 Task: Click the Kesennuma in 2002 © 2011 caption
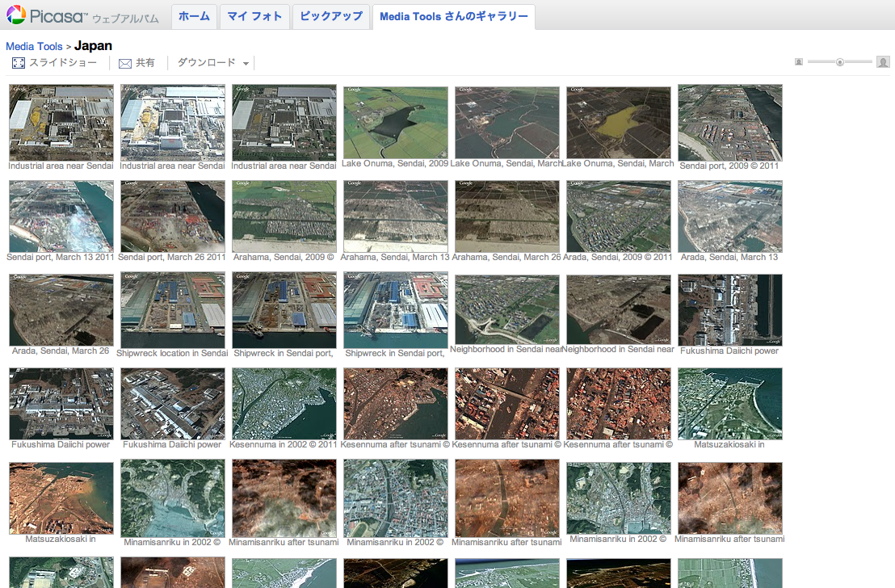point(283,445)
